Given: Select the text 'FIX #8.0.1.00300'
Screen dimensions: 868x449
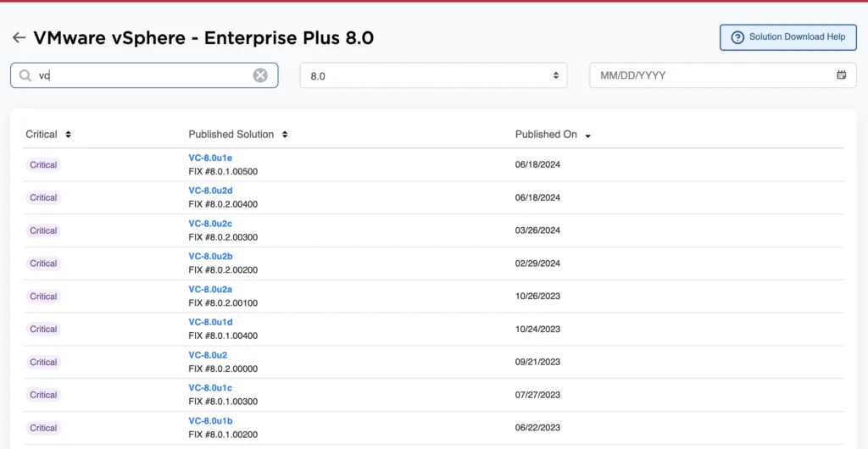Looking at the screenshot, I should coord(223,402).
